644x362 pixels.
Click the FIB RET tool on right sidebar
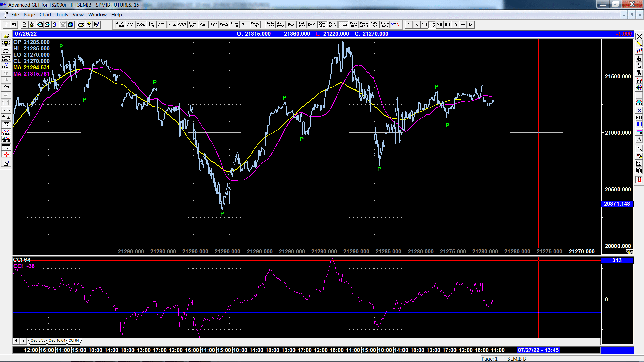639,58
